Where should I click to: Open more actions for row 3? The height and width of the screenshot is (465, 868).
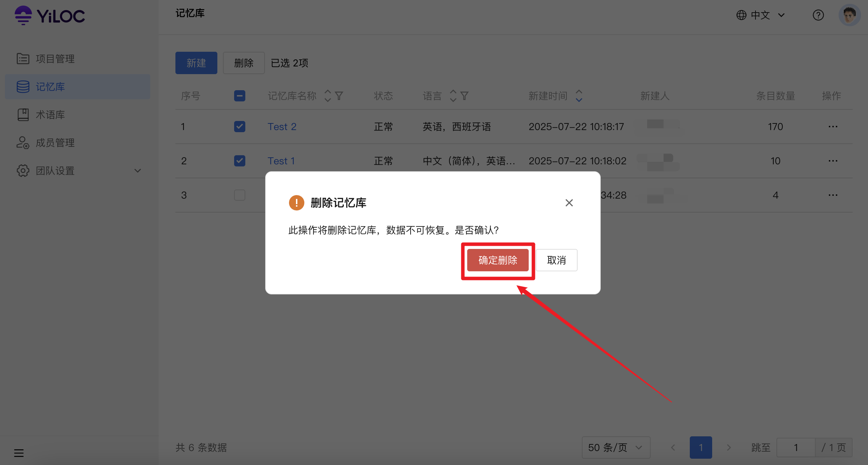pos(833,195)
